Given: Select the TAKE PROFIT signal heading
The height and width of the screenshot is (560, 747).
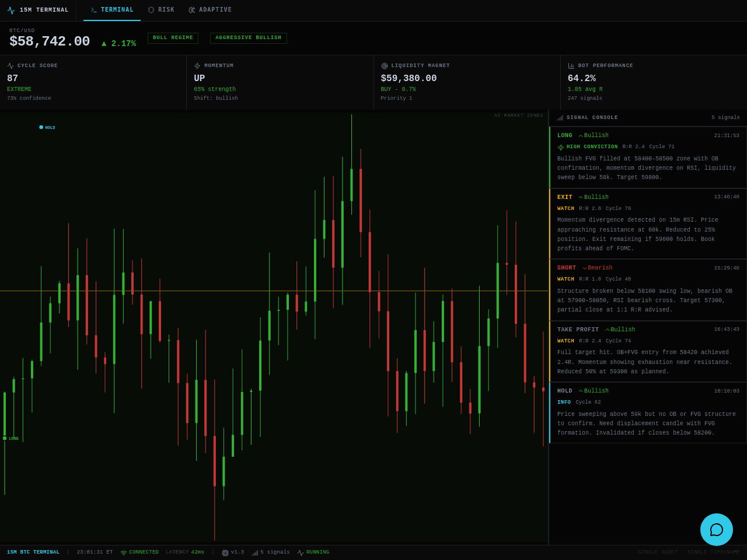Looking at the screenshot, I should pyautogui.click(x=578, y=330).
